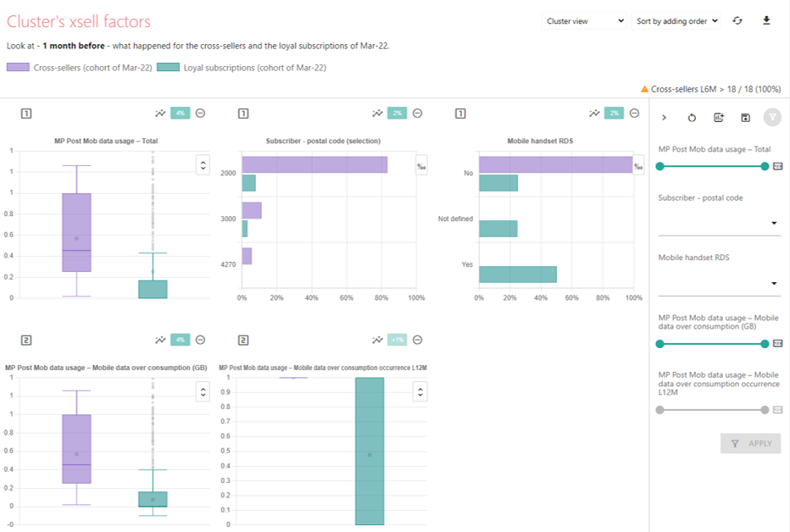Click the add chart icon in filter panel
The image size is (790, 532).
point(719,117)
